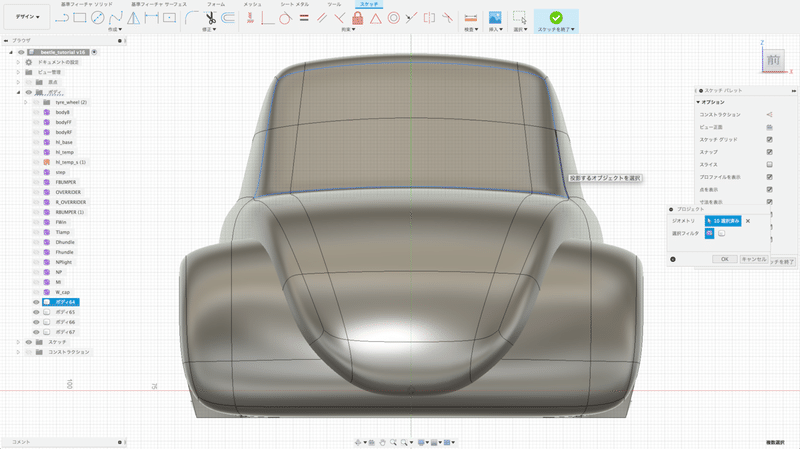Select the Line sketch tool
The height and width of the screenshot is (449, 800).
pyautogui.click(x=62, y=18)
